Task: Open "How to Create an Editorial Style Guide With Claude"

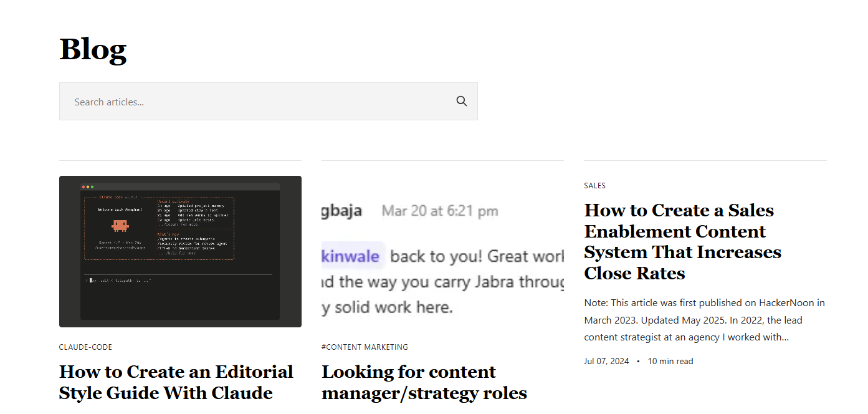Action: [176, 382]
